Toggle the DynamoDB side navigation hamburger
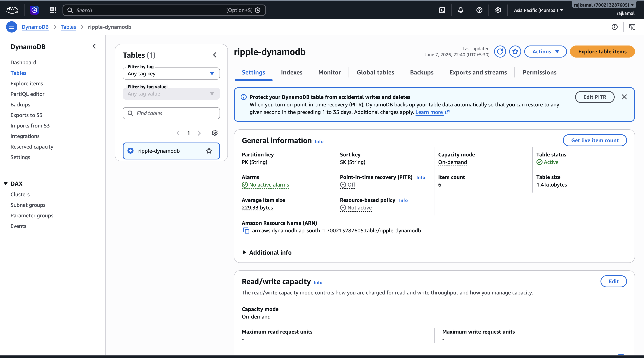The image size is (644, 358). click(11, 27)
